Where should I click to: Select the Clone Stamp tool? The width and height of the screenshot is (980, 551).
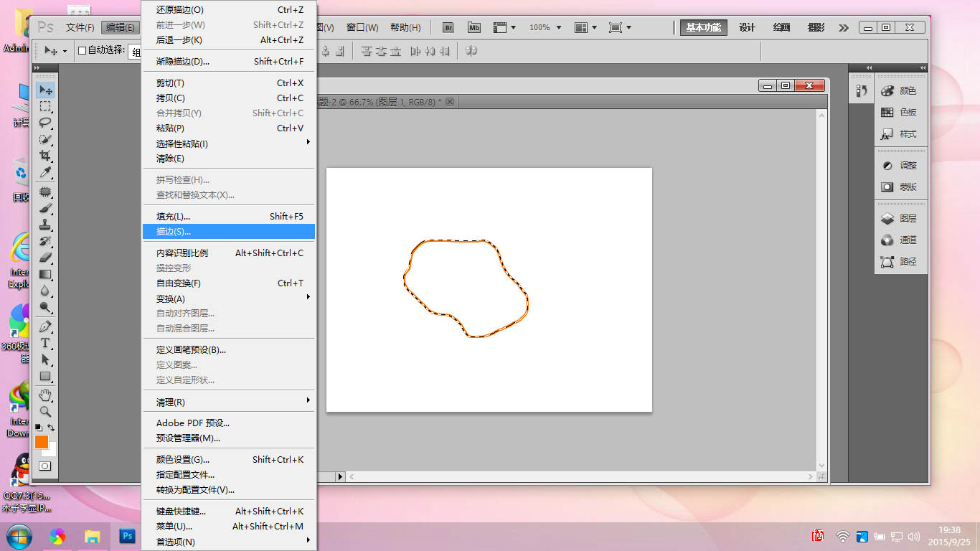(x=45, y=225)
